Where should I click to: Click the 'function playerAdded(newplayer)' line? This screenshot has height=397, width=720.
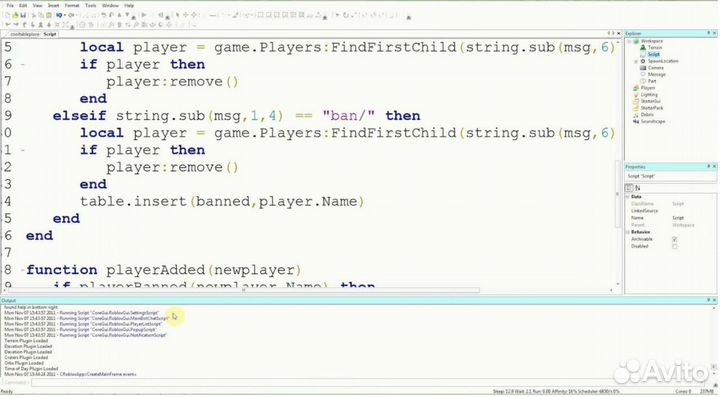(163, 270)
